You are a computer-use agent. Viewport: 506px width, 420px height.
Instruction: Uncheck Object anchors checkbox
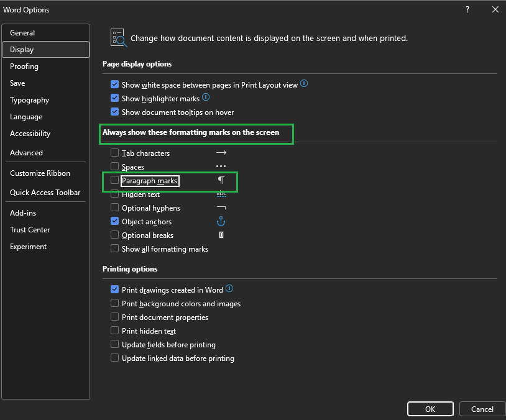pyautogui.click(x=114, y=221)
